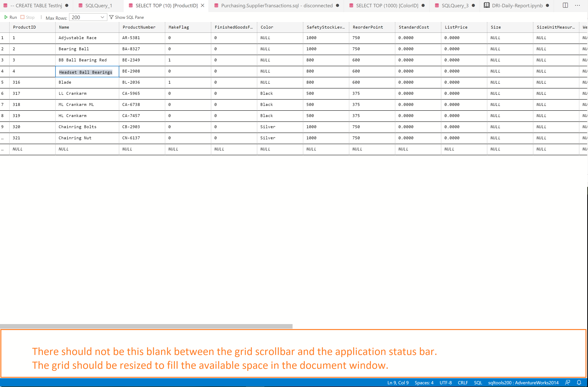Click the database icon on Purchasing.SupplierTransactions.sql tab
The width and height of the screenshot is (588, 387).
(x=216, y=5)
